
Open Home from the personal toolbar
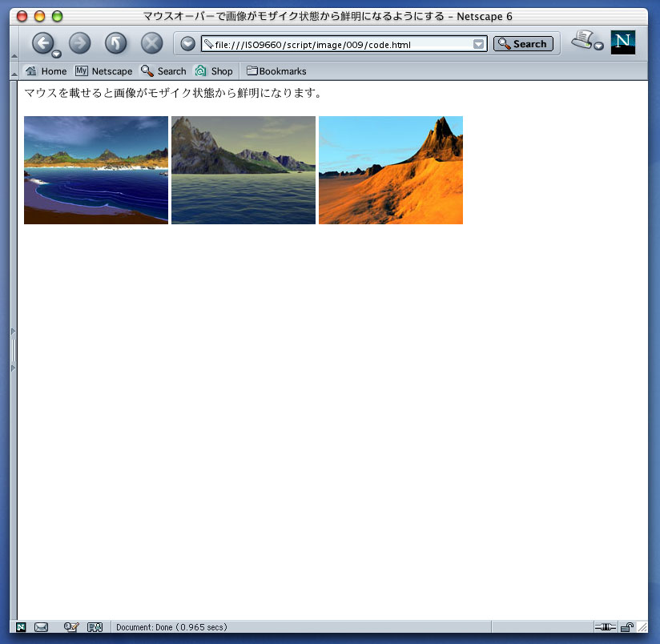point(46,71)
